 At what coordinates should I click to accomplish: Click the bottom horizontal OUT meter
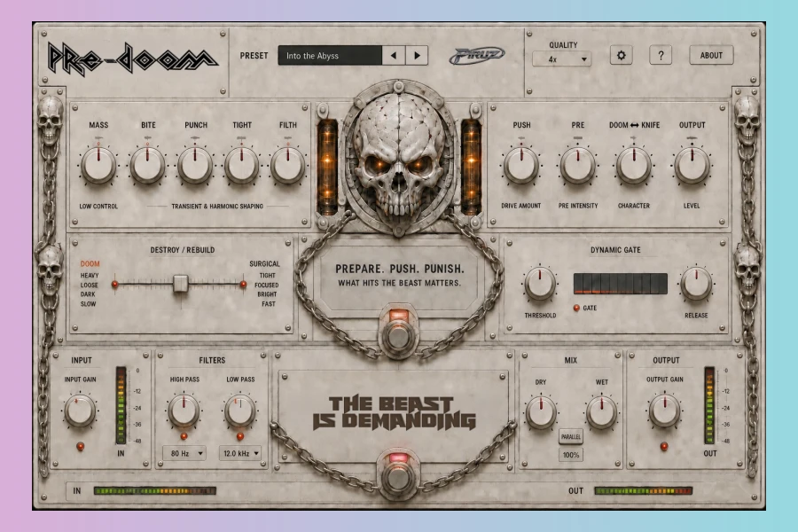pyautogui.click(x=644, y=490)
